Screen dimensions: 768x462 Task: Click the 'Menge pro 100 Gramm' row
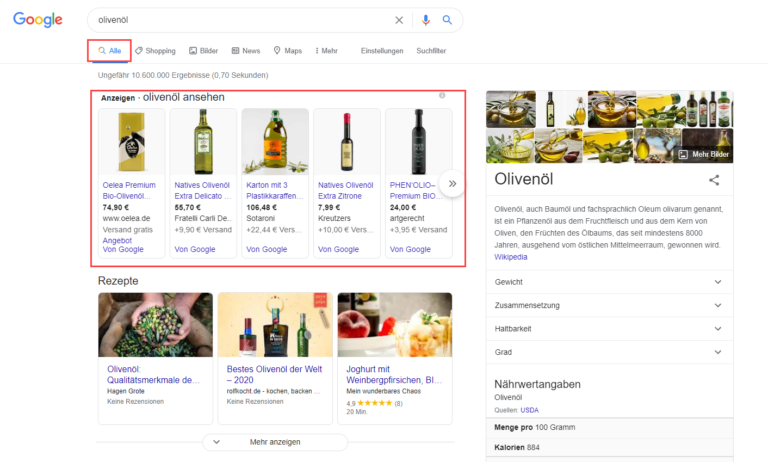(x=609, y=427)
